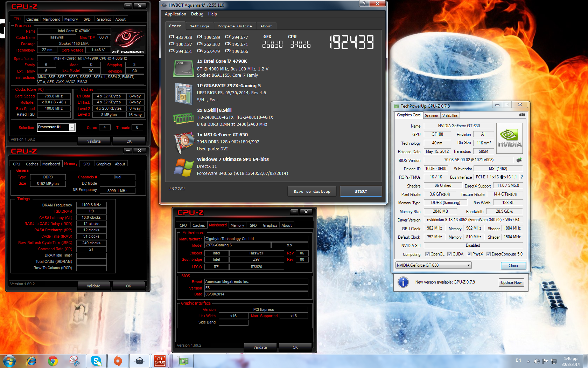Open the Action Center flag in the tray
This screenshot has width=588, height=368.
coord(545,361)
